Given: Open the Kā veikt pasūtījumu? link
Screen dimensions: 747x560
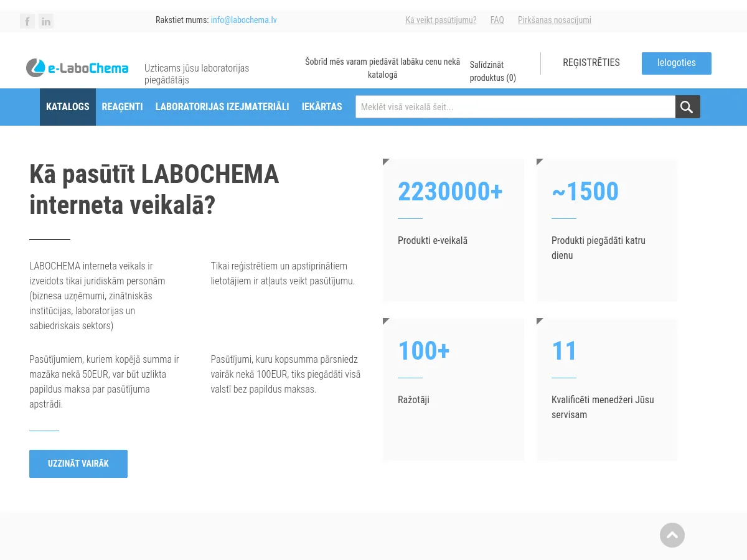Looking at the screenshot, I should 441,20.
